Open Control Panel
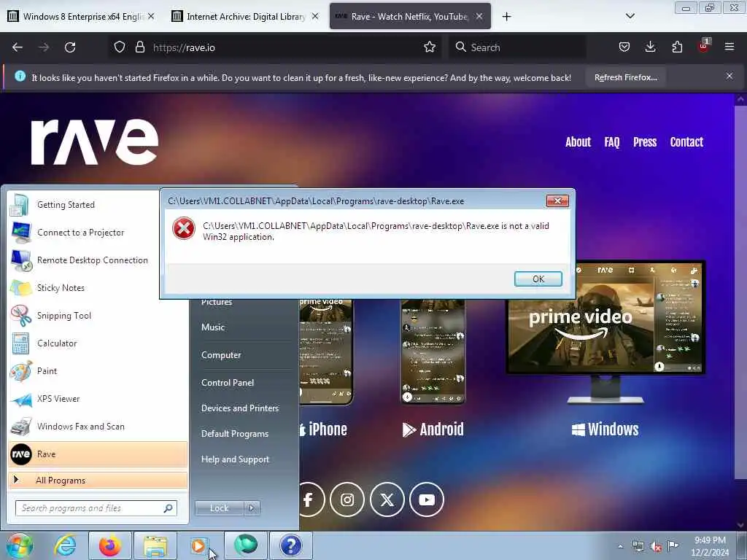Viewport: 747px width, 560px height. 228,382
